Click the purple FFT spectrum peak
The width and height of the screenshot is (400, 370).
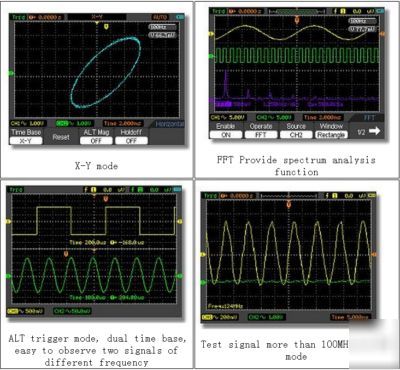(226, 84)
